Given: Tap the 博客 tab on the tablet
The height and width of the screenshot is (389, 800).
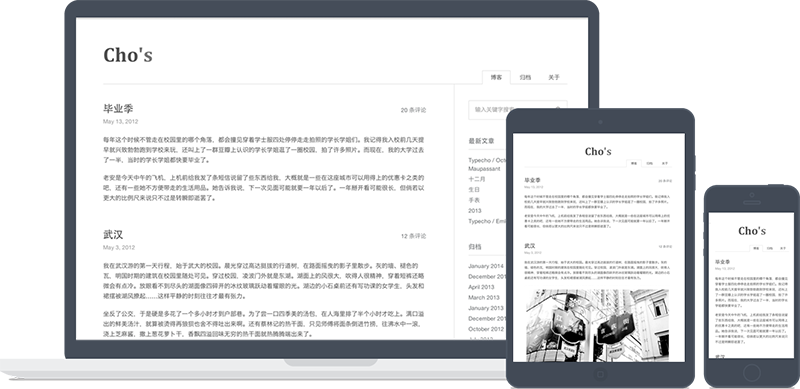Looking at the screenshot, I should (634, 163).
